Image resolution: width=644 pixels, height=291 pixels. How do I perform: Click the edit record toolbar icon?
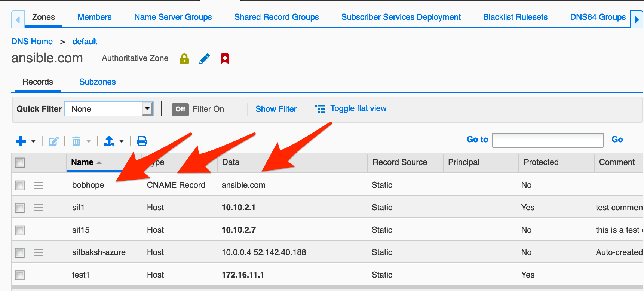pos(53,141)
